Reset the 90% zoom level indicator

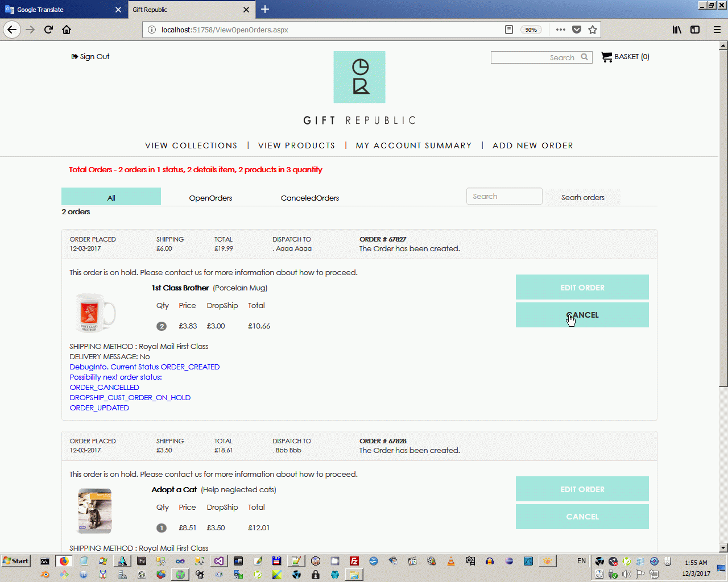(x=531, y=30)
